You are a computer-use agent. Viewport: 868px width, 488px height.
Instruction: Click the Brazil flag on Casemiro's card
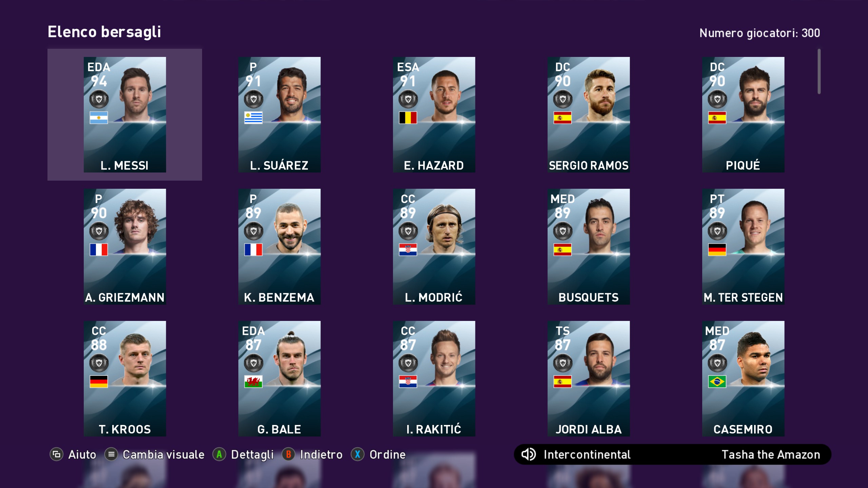(x=717, y=382)
